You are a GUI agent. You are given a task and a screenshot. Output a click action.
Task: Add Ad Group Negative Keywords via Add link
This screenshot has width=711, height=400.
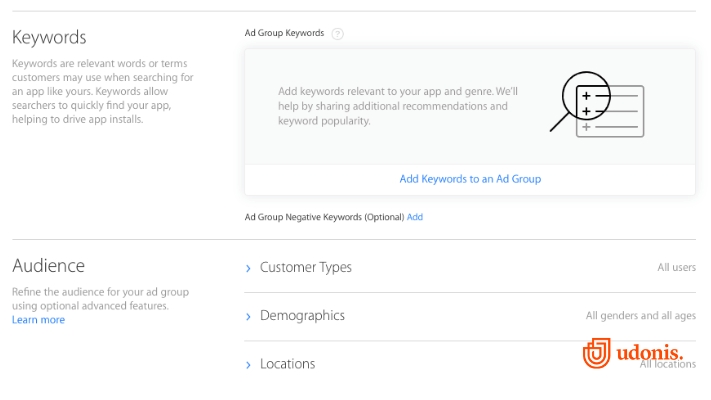pyautogui.click(x=415, y=216)
